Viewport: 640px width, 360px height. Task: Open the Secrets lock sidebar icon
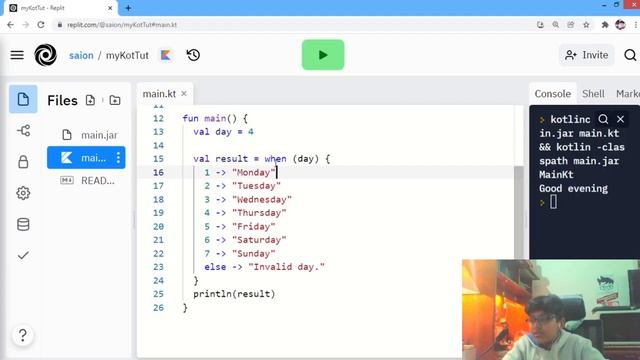[x=23, y=162]
